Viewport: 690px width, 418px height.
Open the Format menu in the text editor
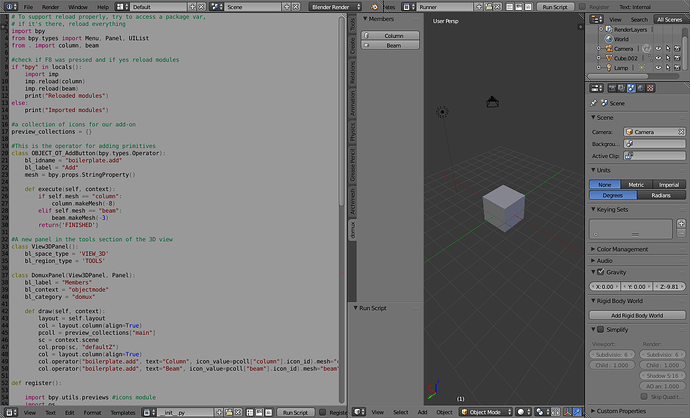pyautogui.click(x=92, y=413)
